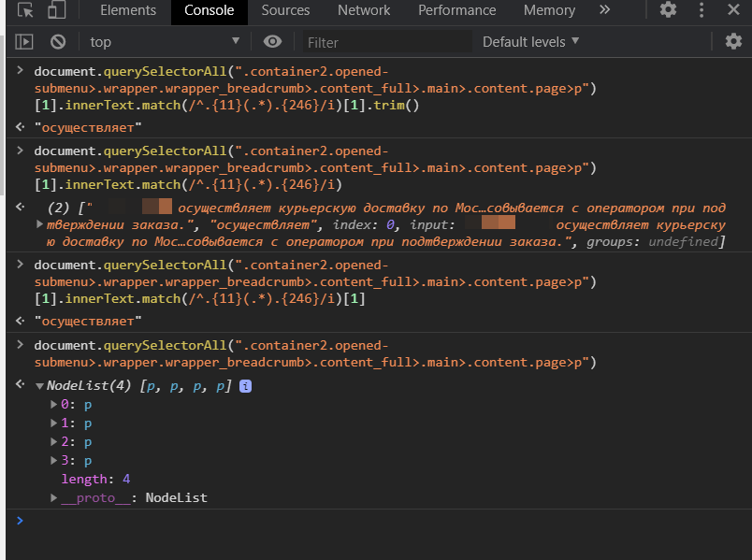Activate the inspect element picker icon
Viewport: 752px width, 560px height.
tap(25, 11)
